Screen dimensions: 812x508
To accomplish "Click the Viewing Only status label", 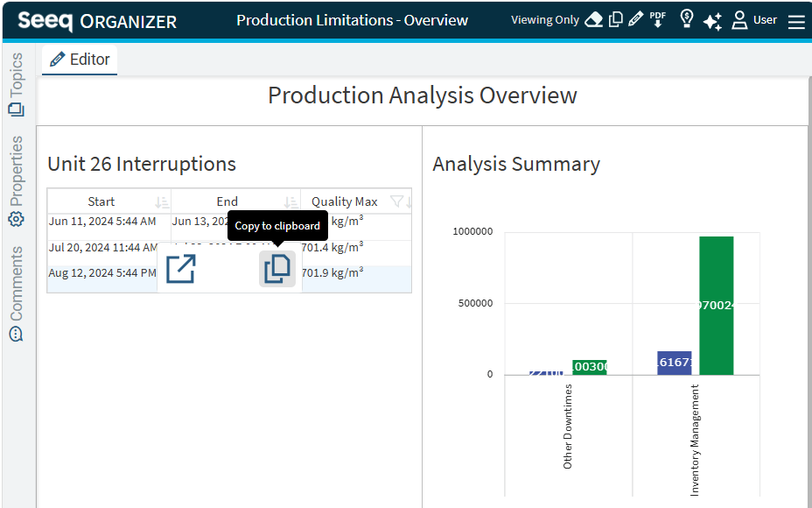I will click(x=545, y=19).
